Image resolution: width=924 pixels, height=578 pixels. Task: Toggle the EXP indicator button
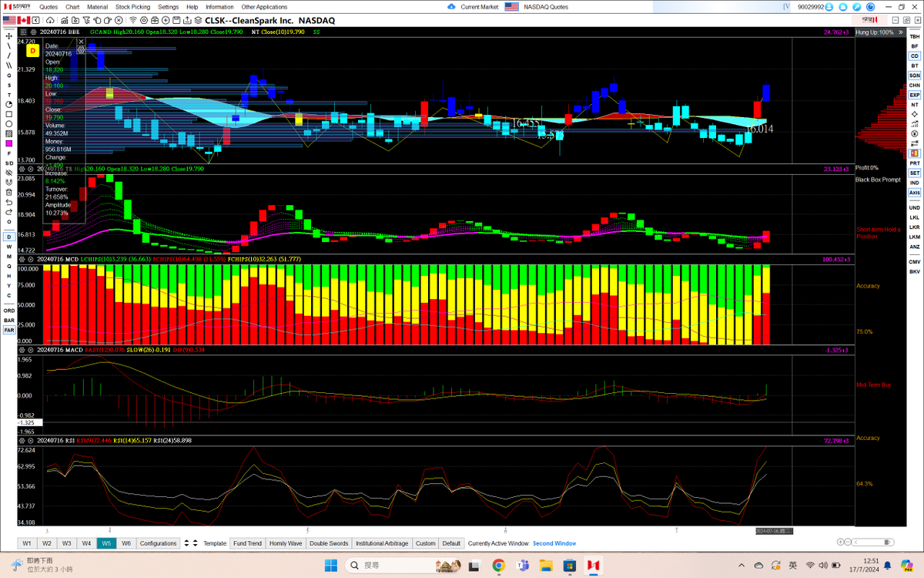[x=914, y=95]
